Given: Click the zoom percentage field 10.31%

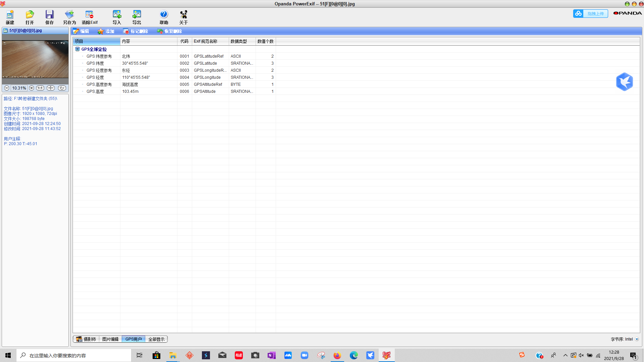Looking at the screenshot, I should click(19, 88).
